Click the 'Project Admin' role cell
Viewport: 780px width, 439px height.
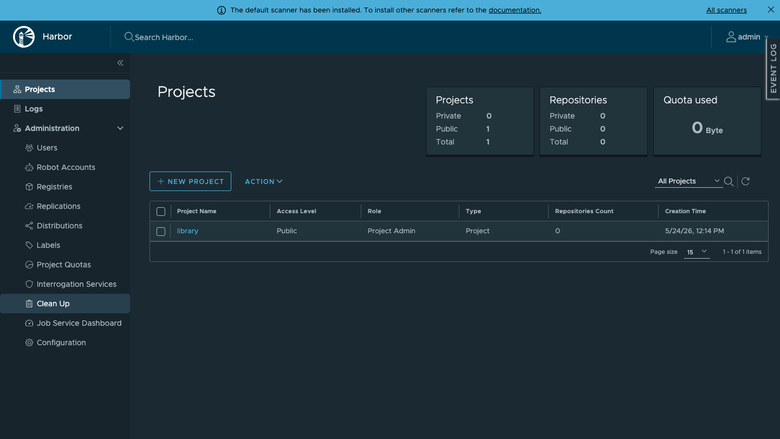click(391, 231)
